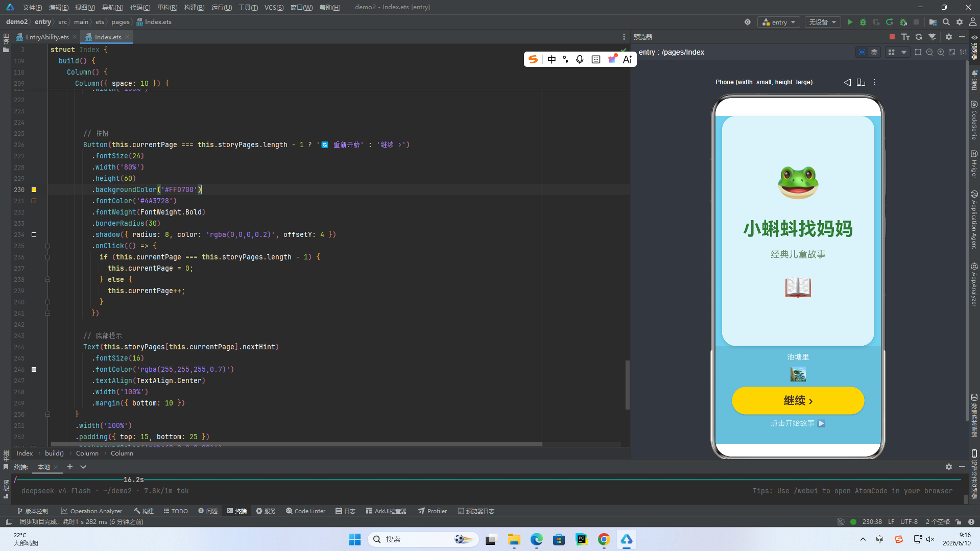This screenshot has height=551, width=980.
Task: Zoom in the preview device
Action: click(x=941, y=52)
